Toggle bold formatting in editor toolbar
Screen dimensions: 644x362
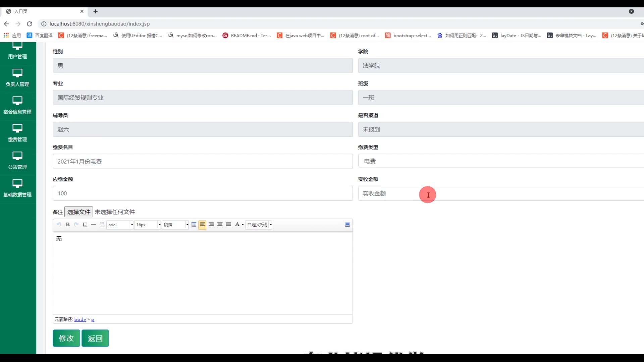[x=68, y=225]
